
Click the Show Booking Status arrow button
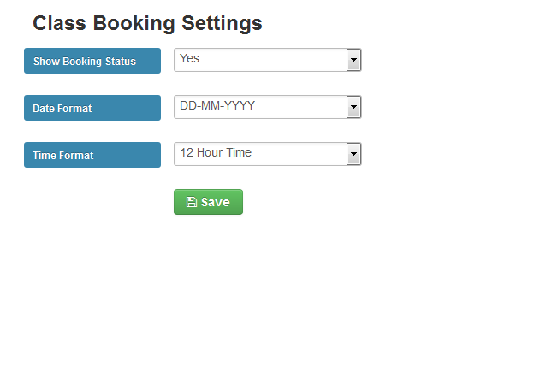click(x=353, y=60)
